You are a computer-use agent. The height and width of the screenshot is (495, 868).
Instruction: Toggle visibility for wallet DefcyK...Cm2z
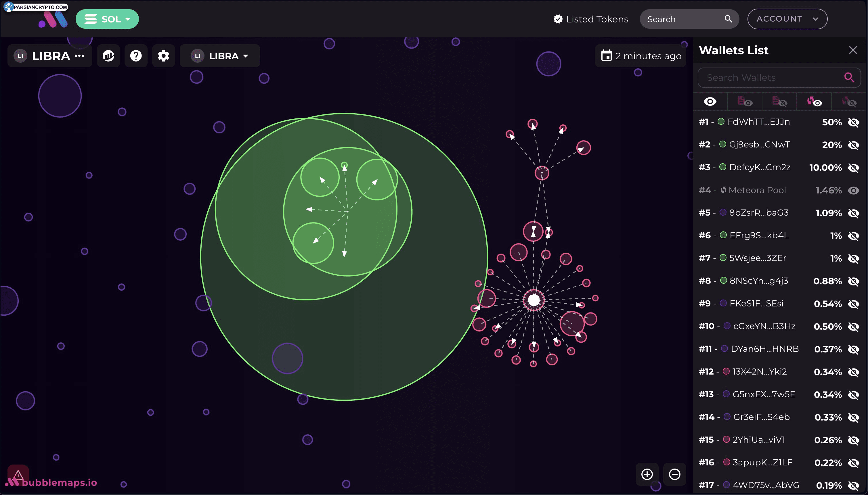click(x=854, y=167)
